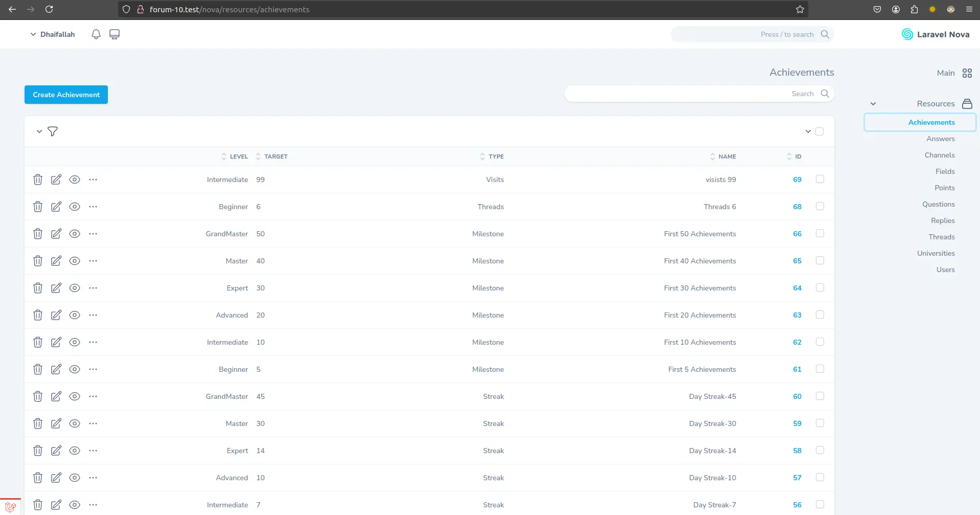980x515 pixels.
Task: Delete the Day Streak-14 achievement
Action: tap(38, 451)
